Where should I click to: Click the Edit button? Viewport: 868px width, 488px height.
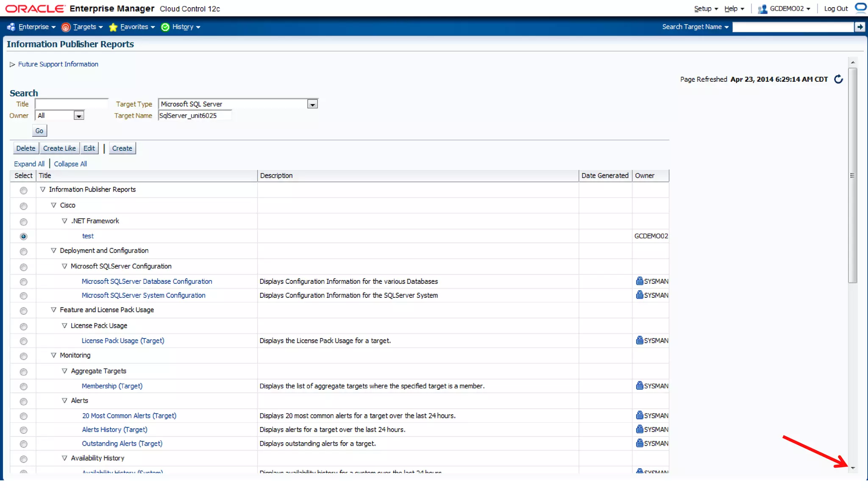[x=89, y=148]
